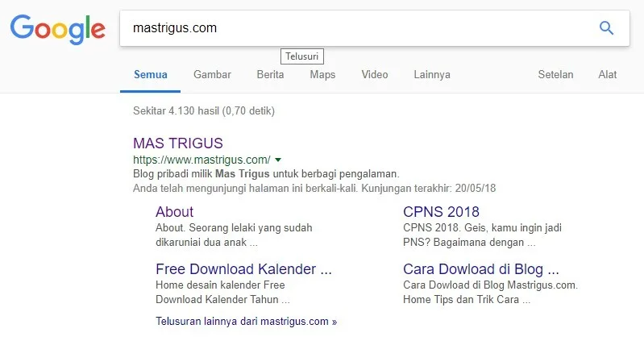
Task: Expand the Lainnya menu
Action: [432, 74]
